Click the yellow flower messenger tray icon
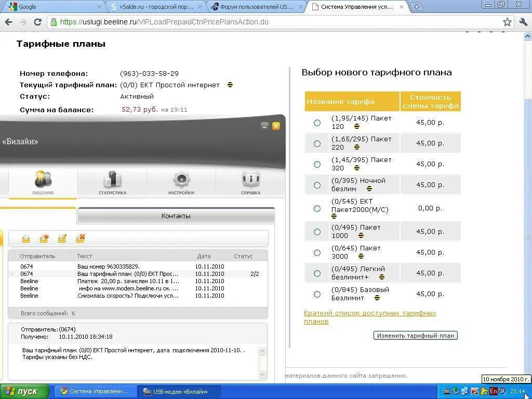Viewport: 532px width, 399px height. 484,392
